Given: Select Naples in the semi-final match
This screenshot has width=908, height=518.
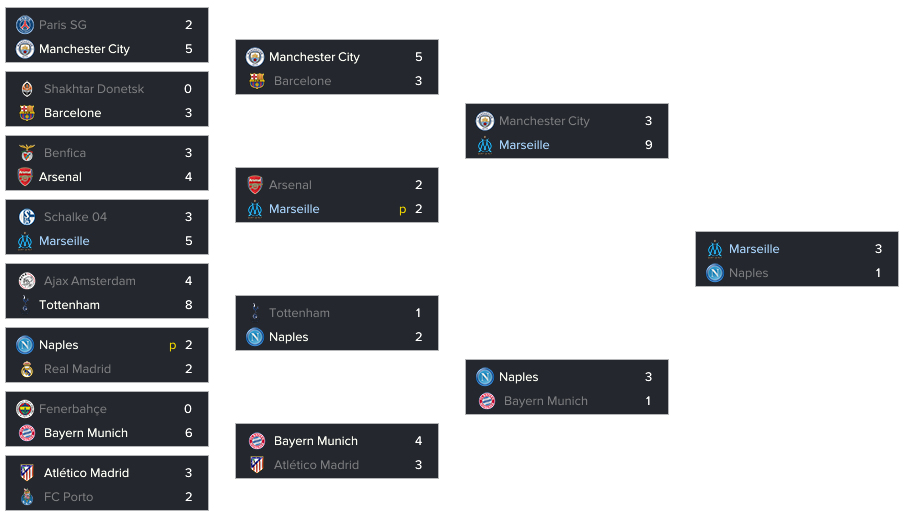Looking at the screenshot, I should click(x=519, y=377).
